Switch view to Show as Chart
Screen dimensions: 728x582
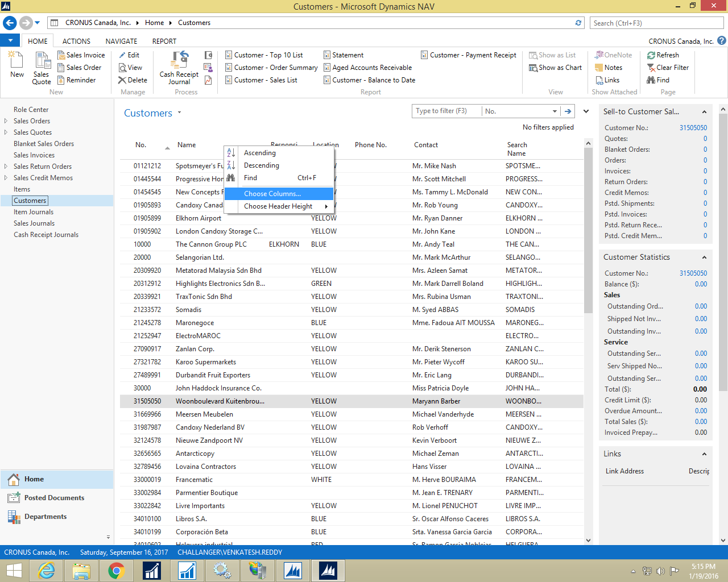pos(555,67)
